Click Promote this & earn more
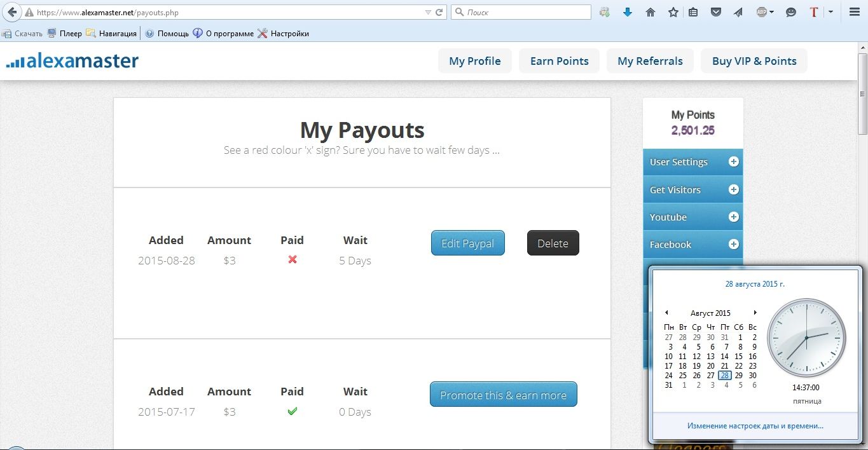The image size is (868, 450). [x=503, y=395]
